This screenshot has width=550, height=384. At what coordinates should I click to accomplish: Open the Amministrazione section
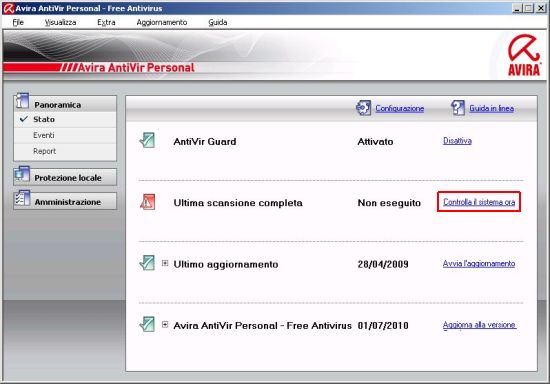tap(65, 202)
